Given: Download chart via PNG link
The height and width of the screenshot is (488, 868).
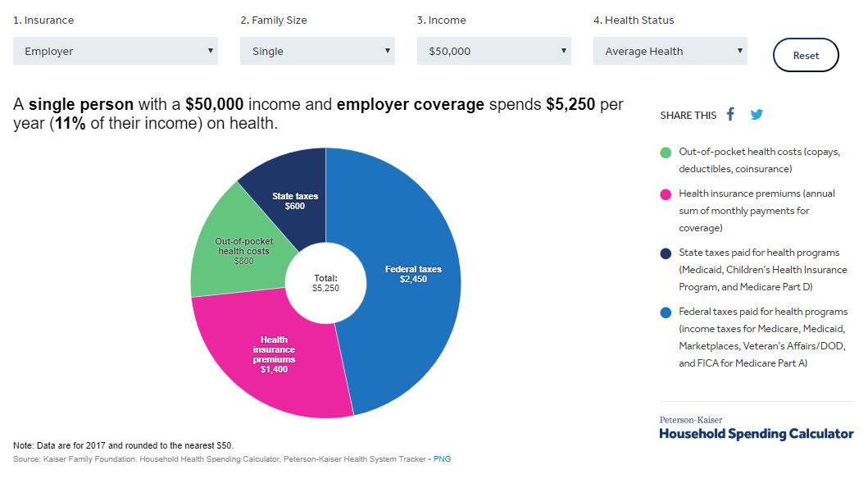Looking at the screenshot, I should 442,458.
